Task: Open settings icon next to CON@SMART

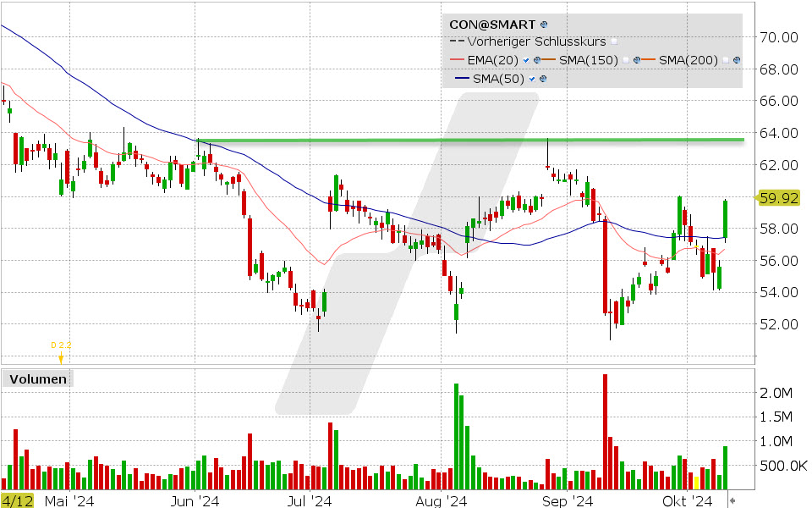Action: point(544,25)
